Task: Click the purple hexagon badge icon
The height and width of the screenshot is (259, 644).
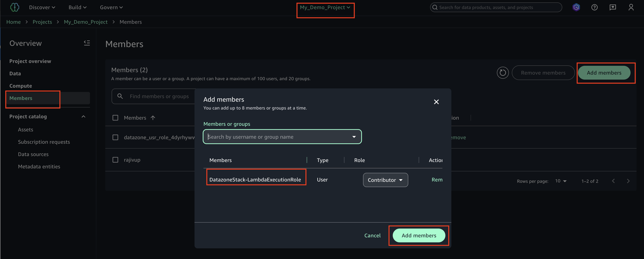Action: [576, 7]
